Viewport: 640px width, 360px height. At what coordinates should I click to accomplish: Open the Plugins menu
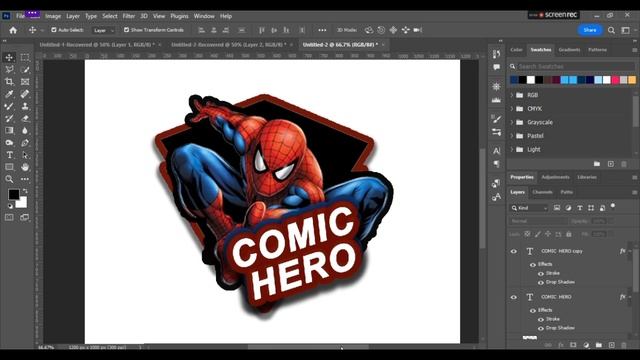pos(179,16)
